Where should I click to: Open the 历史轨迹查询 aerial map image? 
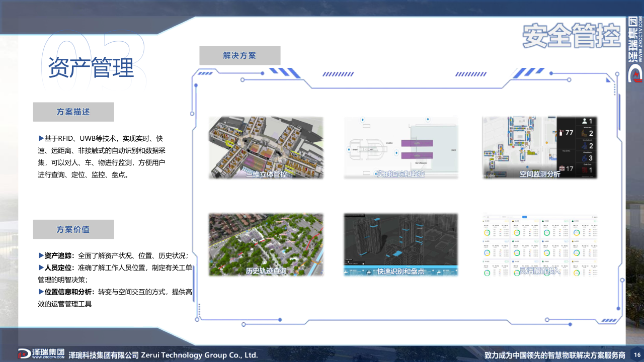point(266,244)
